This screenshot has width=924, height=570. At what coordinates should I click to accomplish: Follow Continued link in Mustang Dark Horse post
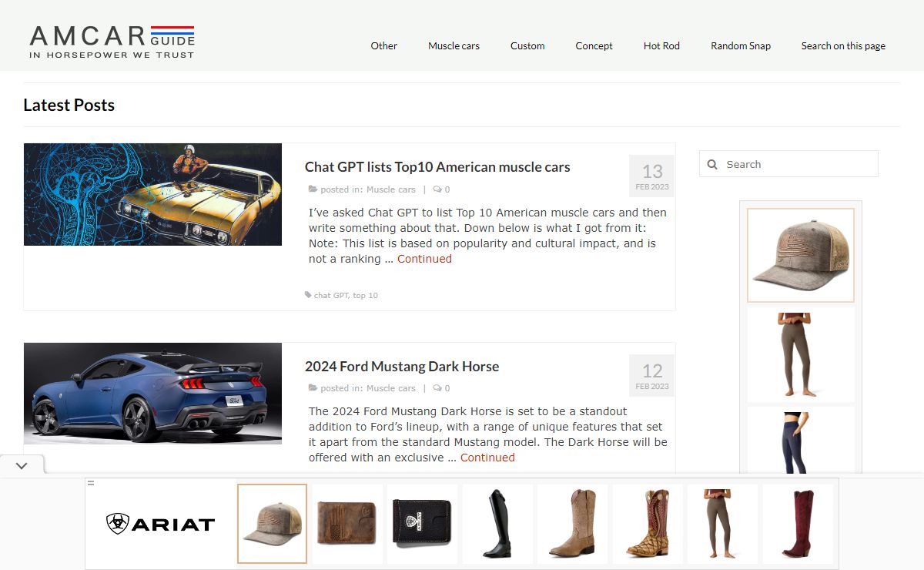(x=487, y=458)
